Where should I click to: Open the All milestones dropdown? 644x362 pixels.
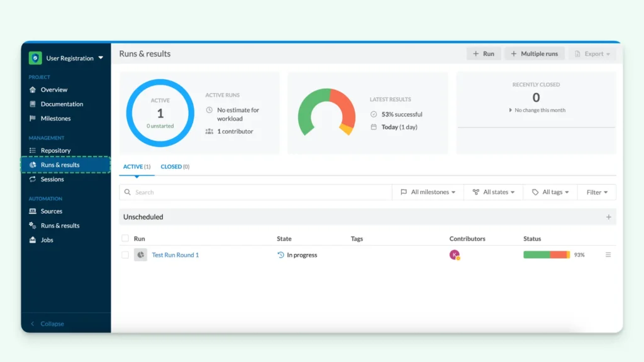[428, 192]
